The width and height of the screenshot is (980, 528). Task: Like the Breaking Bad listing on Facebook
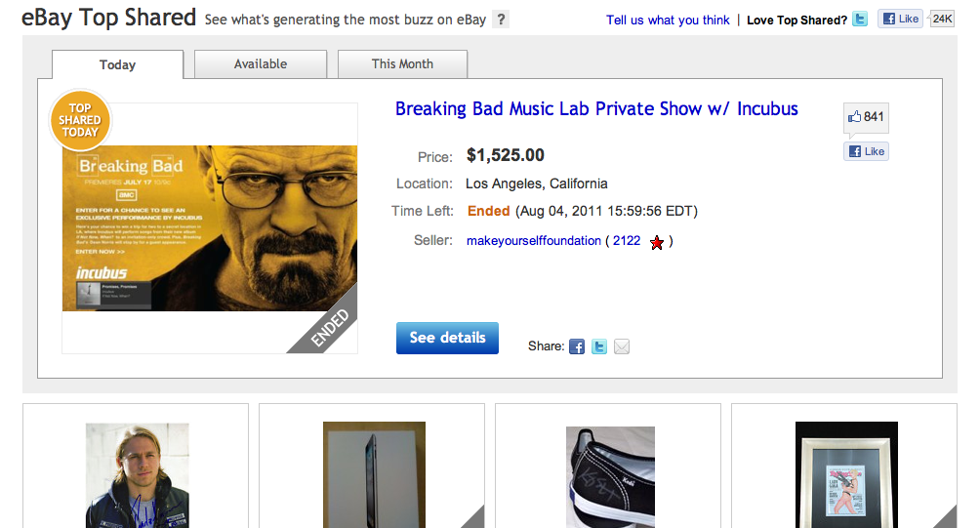pyautogui.click(x=867, y=151)
